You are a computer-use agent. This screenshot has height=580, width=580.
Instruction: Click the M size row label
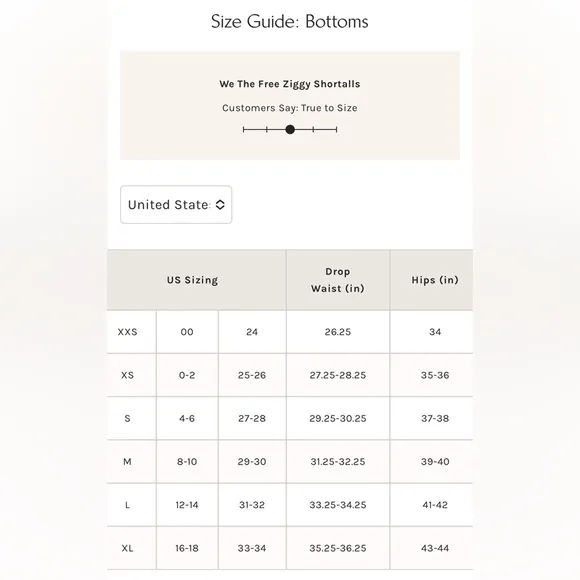click(127, 462)
